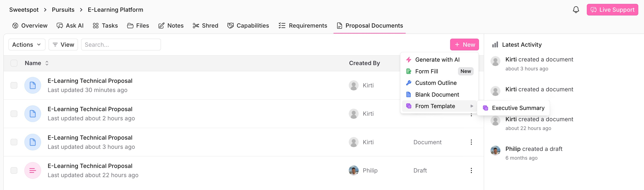Click the Live Support button
Viewport: 644px width, 190px height.
click(x=612, y=10)
